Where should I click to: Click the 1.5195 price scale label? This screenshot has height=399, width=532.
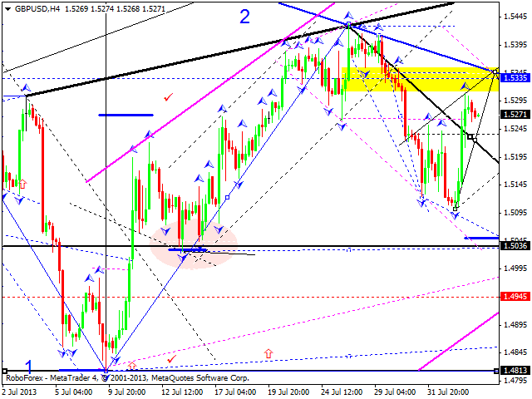click(515, 157)
